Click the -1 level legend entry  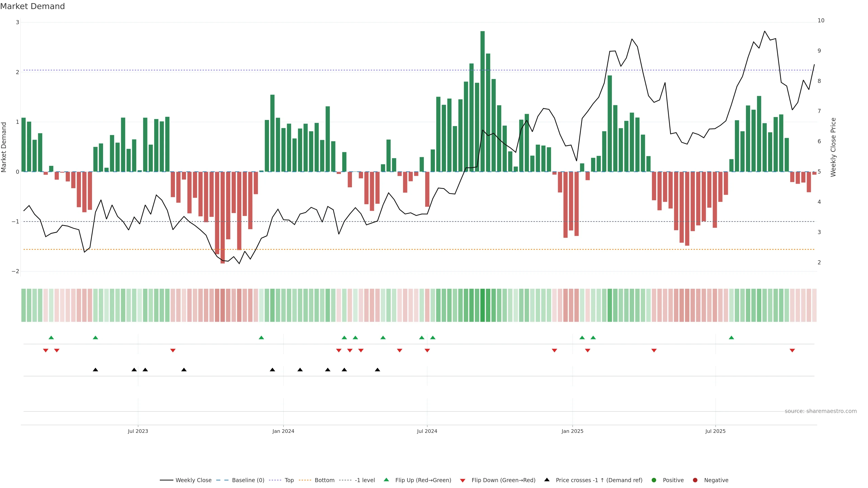pos(365,480)
